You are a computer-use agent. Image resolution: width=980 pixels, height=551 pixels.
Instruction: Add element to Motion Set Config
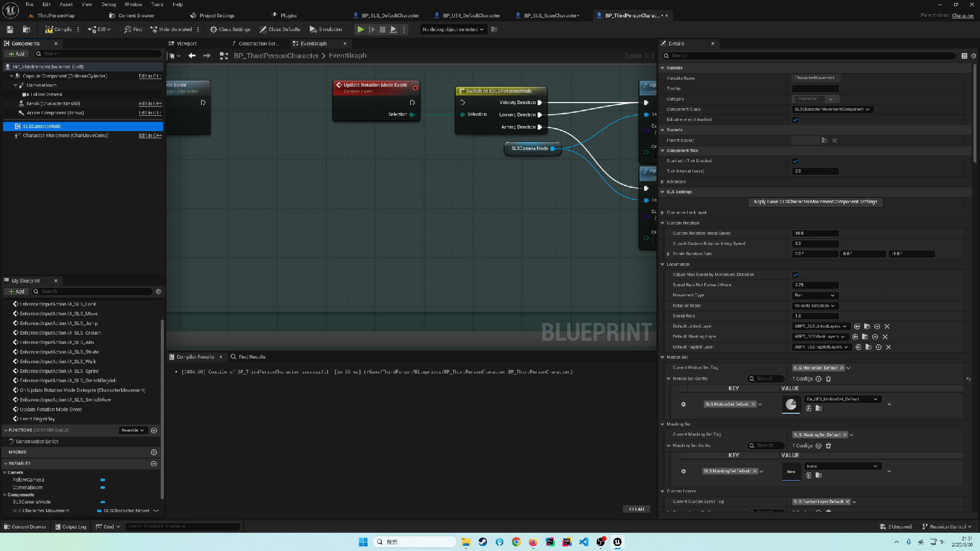point(818,379)
